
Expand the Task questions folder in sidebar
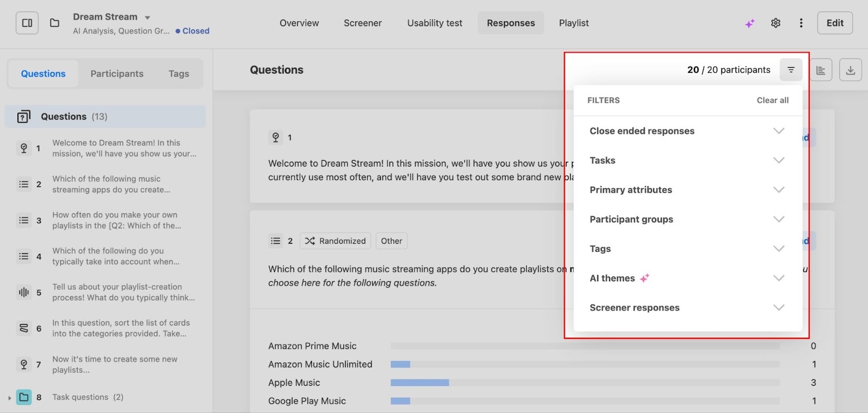tap(10, 398)
